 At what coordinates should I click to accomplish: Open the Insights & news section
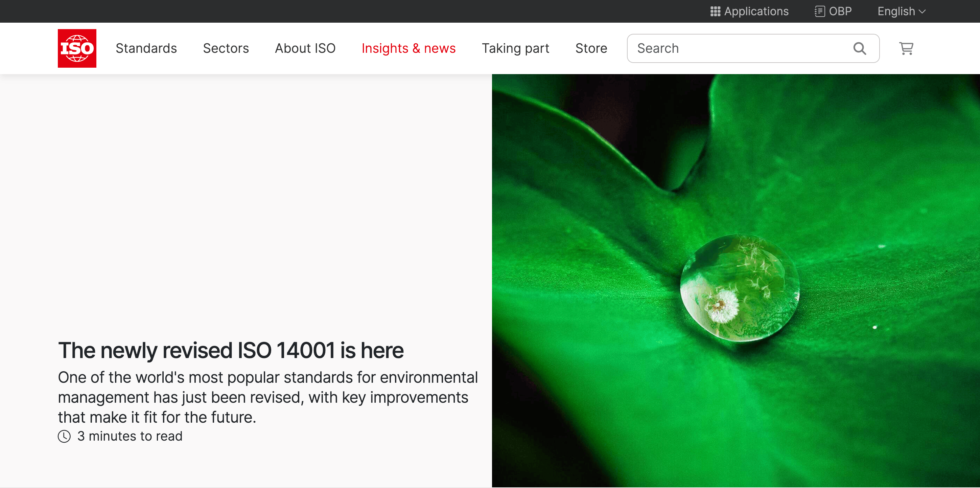(409, 48)
